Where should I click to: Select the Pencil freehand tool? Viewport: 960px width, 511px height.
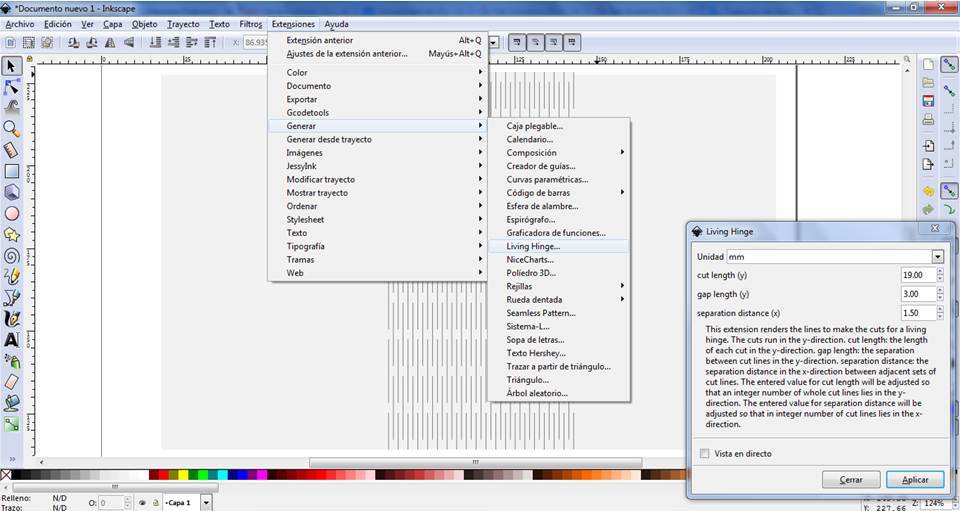coord(12,277)
